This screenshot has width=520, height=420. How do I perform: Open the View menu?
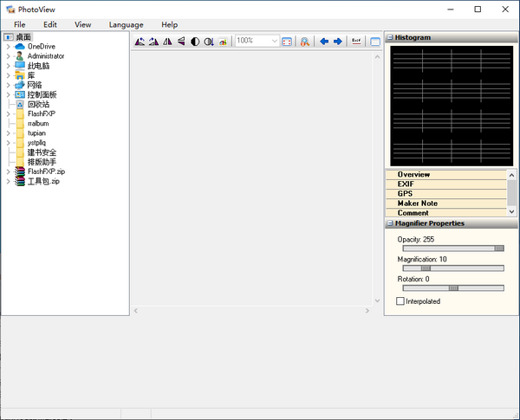82,25
